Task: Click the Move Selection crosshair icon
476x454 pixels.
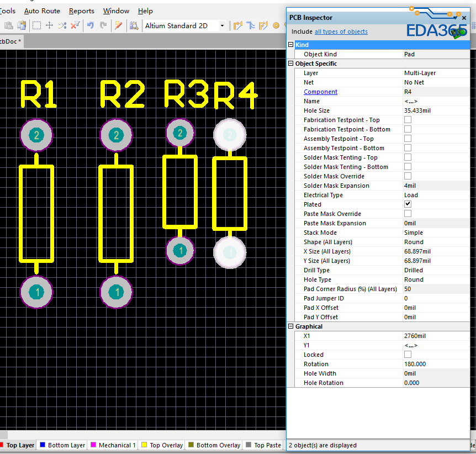Action: (x=49, y=25)
